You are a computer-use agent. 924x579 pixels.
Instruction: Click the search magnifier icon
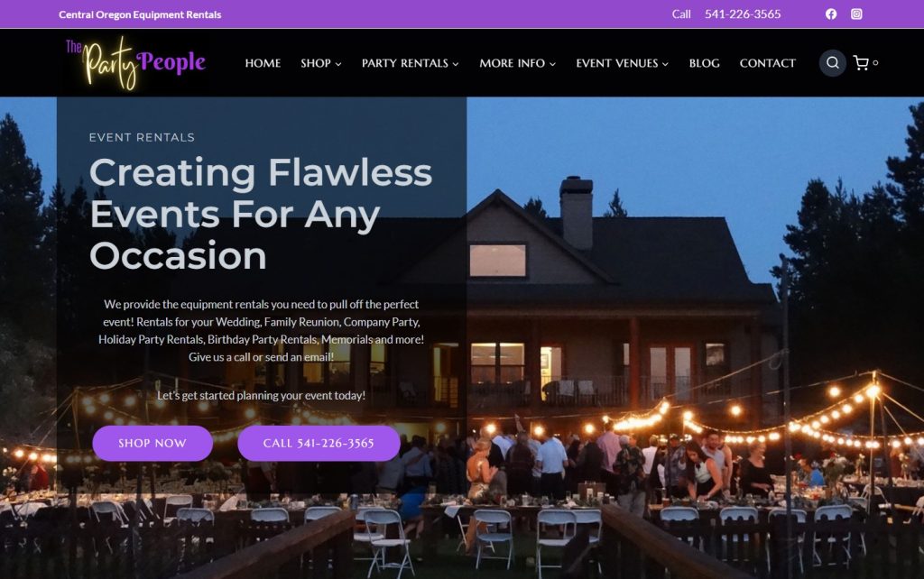coord(833,62)
